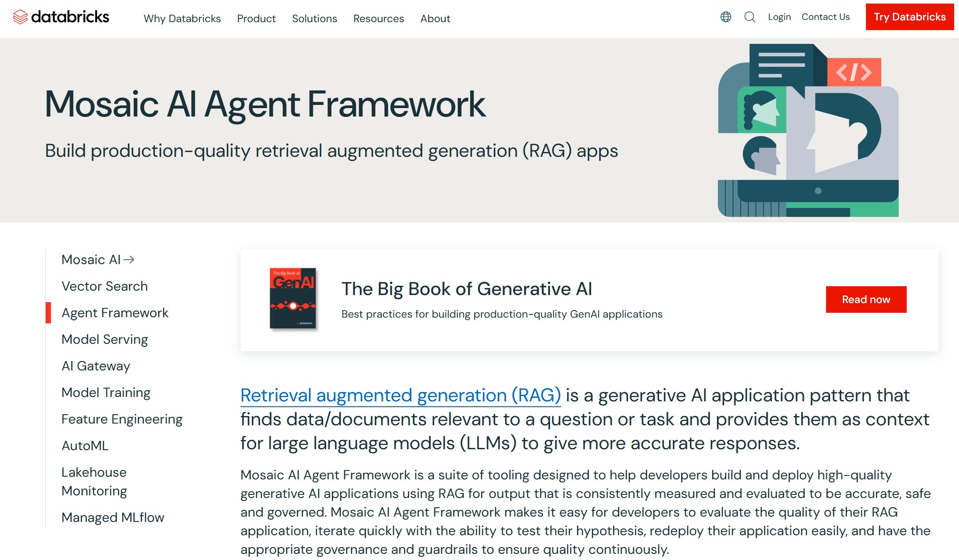Open the Retrieval augmented generation (RAG) link
Image resolution: width=959 pixels, height=560 pixels.
(x=401, y=395)
